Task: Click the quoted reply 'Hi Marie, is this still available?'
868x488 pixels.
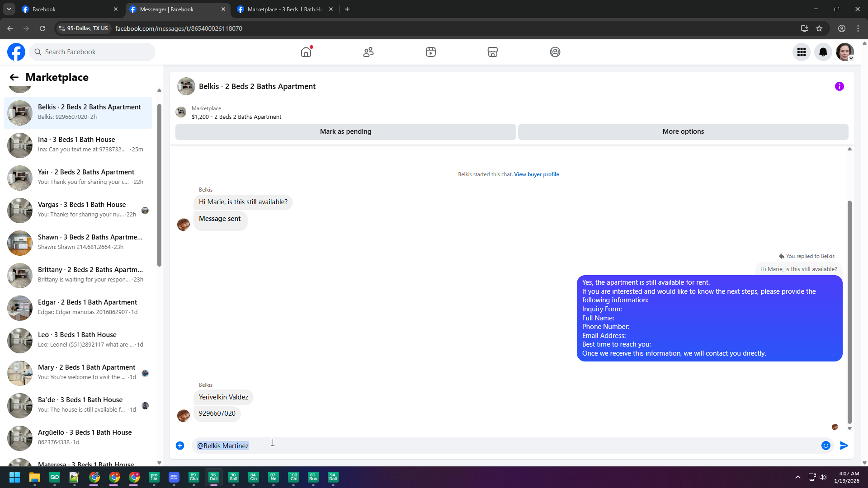Action: tap(798, 269)
